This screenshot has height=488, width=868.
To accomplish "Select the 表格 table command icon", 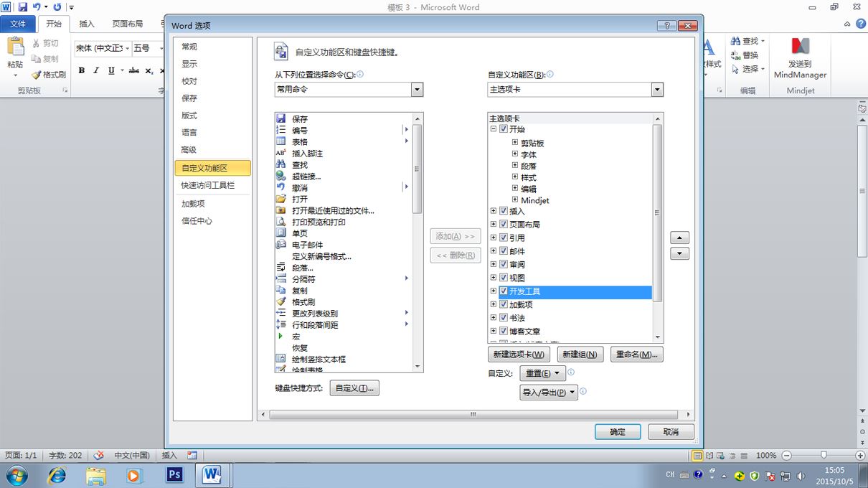I will point(281,141).
